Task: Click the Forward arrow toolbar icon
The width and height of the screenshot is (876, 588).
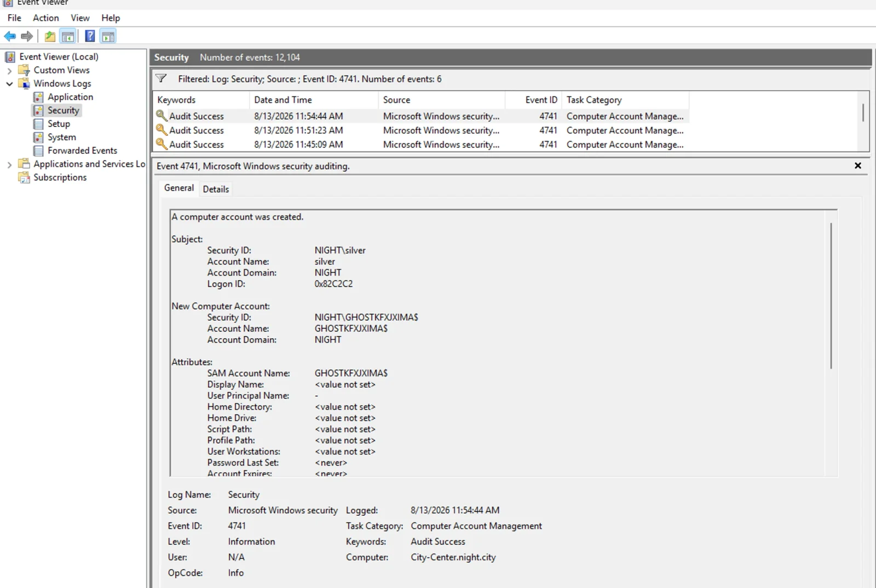Action: tap(27, 37)
